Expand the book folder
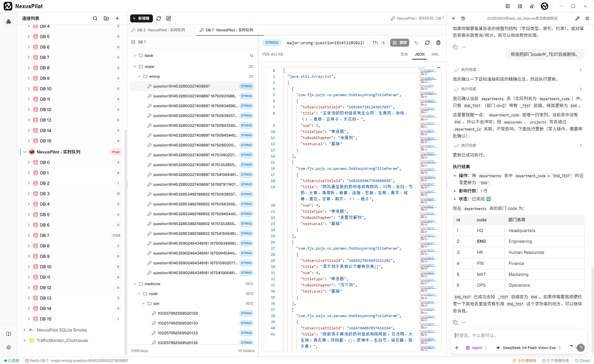Image resolution: width=594 pixels, height=364 pixels. [x=135, y=56]
